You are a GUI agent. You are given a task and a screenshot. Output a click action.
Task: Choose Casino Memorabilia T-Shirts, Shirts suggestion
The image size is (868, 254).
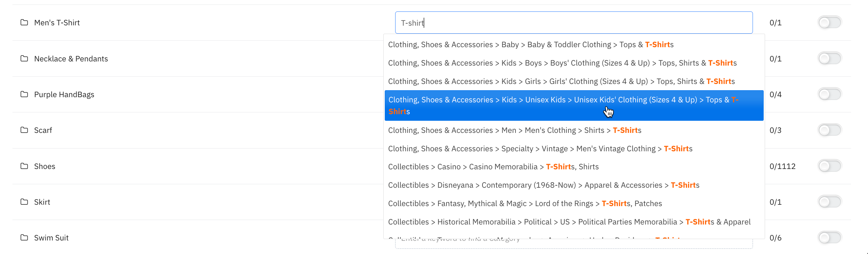tap(574, 167)
